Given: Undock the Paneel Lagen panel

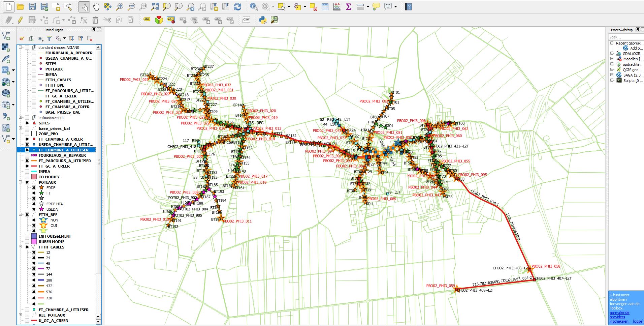Looking at the screenshot, I should tap(94, 30).
